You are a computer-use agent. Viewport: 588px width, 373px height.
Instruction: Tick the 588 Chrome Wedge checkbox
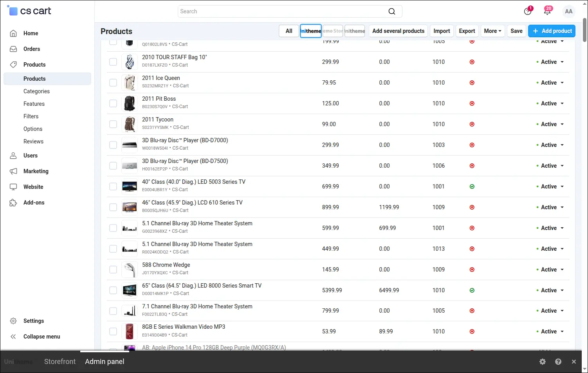[113, 270]
